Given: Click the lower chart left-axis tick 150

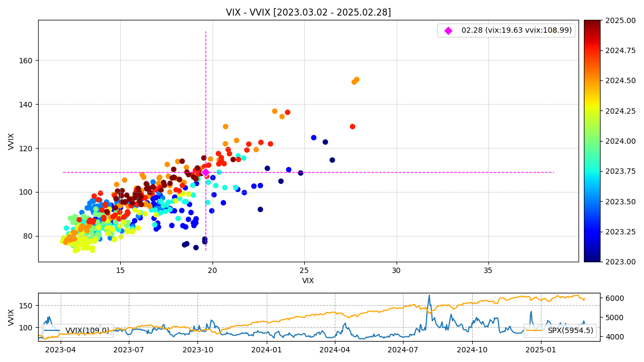Looking at the screenshot, I should (27, 306).
